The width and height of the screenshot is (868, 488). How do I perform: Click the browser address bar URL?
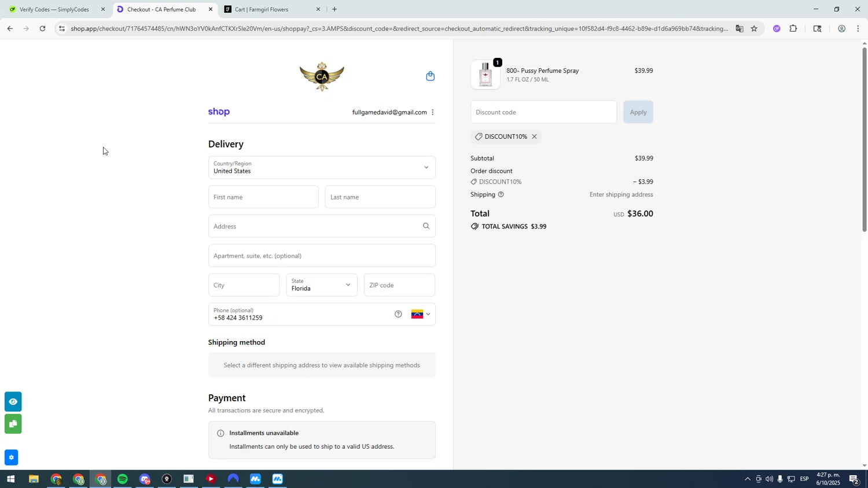(x=399, y=28)
